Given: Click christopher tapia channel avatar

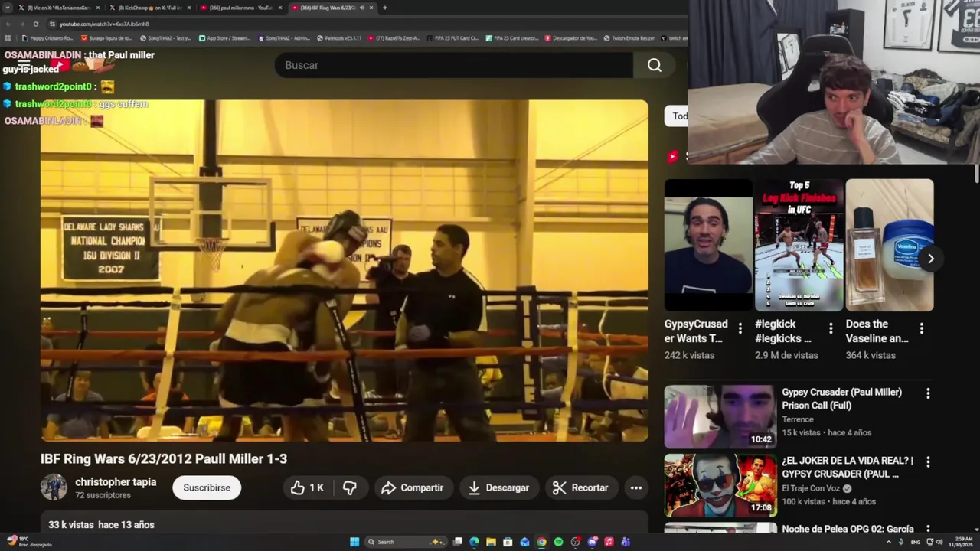Looking at the screenshot, I should pos(54,487).
